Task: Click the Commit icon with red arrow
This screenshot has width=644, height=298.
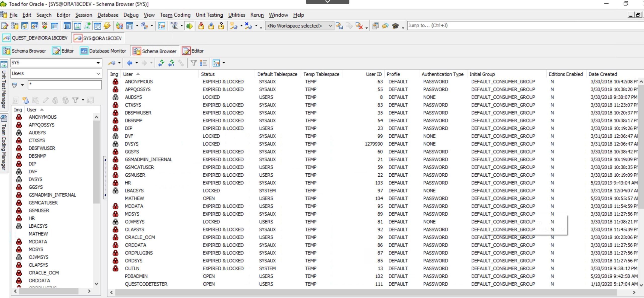Action: [x=201, y=26]
